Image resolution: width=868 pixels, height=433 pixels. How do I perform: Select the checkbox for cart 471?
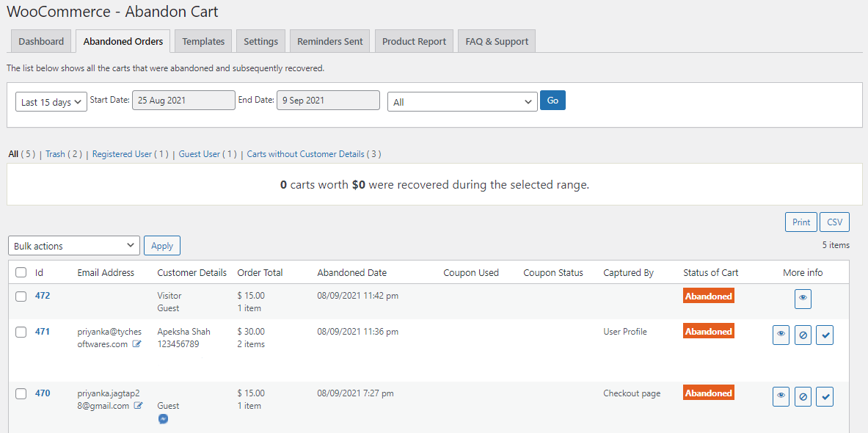21,332
